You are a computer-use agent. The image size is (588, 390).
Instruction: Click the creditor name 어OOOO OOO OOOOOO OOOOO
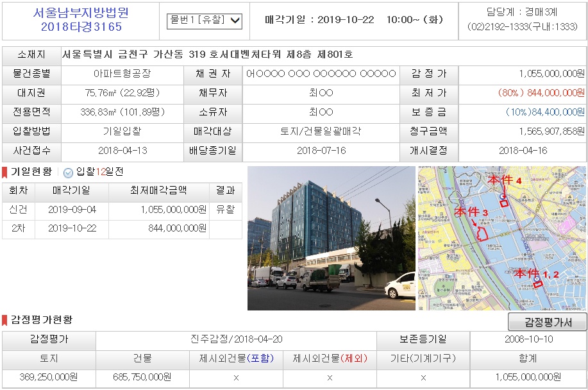point(321,74)
